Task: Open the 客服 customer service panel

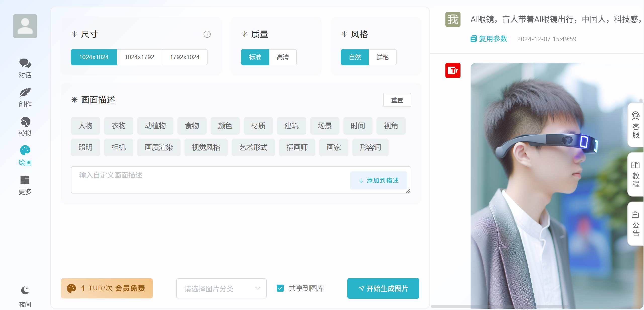Action: pyautogui.click(x=635, y=125)
